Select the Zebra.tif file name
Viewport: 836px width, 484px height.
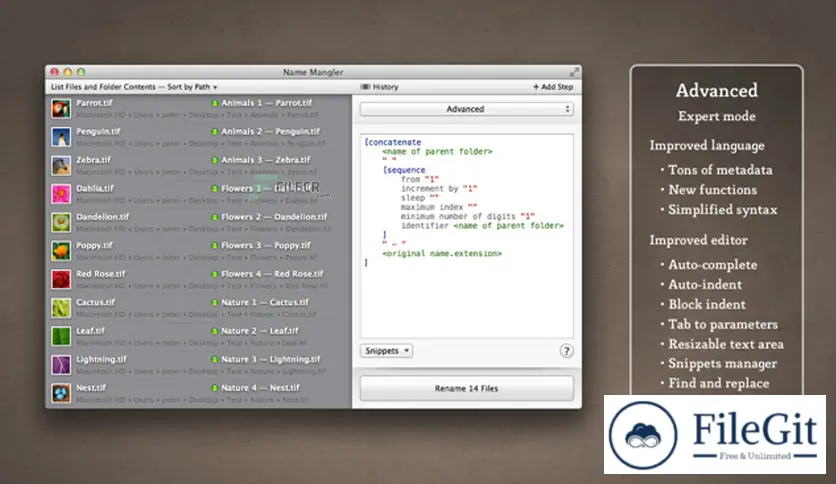pyautogui.click(x=93, y=160)
